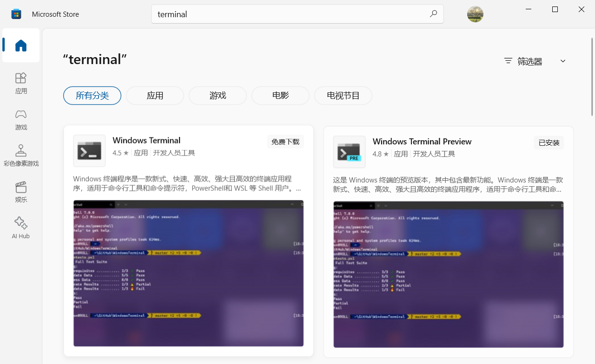Select the 所有分类 filter chip

pyautogui.click(x=92, y=95)
